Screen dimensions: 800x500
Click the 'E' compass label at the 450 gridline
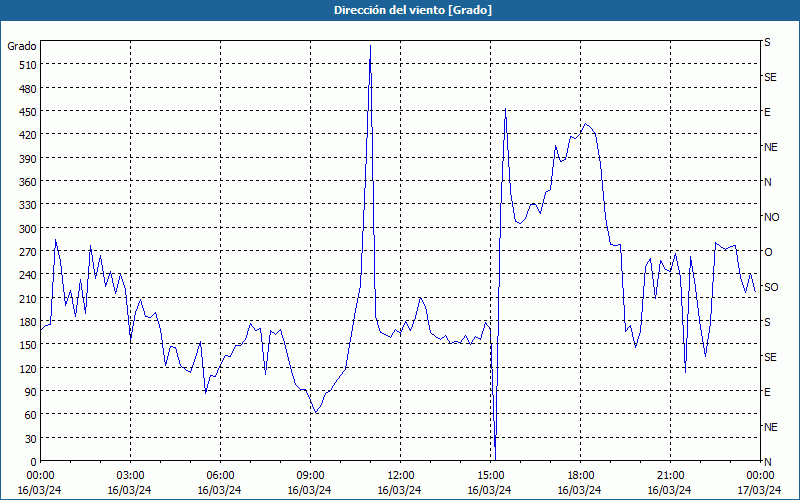click(x=767, y=112)
